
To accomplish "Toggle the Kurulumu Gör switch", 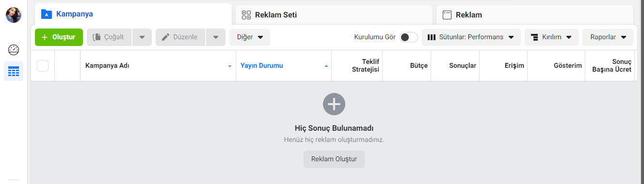I will (x=409, y=37).
